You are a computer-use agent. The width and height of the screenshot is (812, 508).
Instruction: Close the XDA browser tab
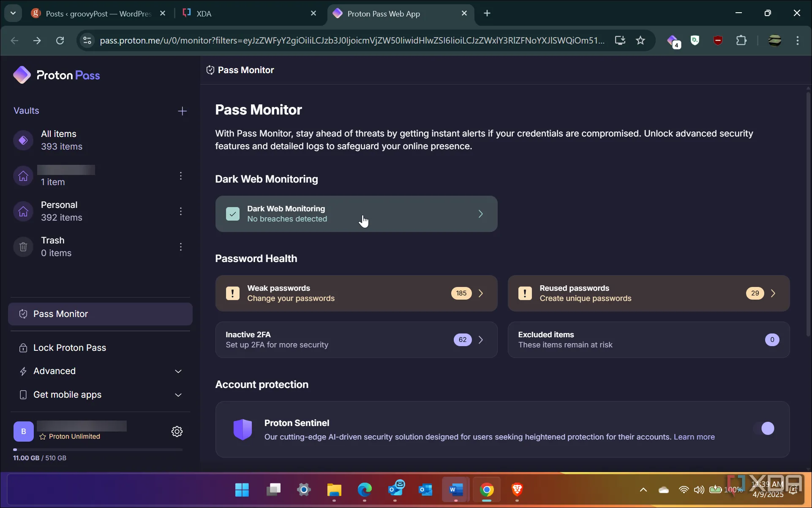coord(313,14)
